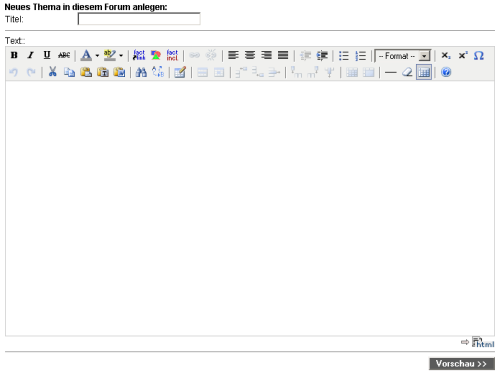Center align text
Viewport: 500px width, 373px height.
coord(250,55)
